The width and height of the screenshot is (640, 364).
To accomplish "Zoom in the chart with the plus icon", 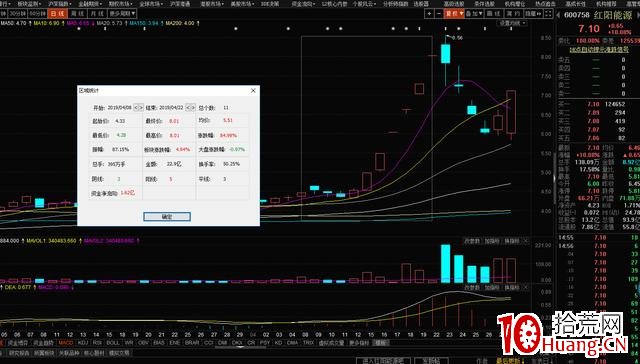I will pyautogui.click(x=429, y=14).
